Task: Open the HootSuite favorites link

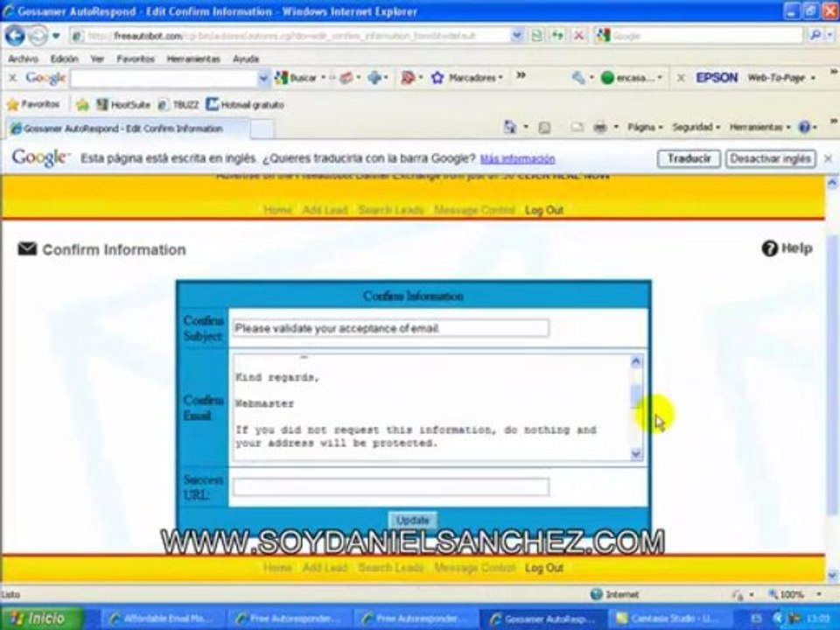Action: 123,104
